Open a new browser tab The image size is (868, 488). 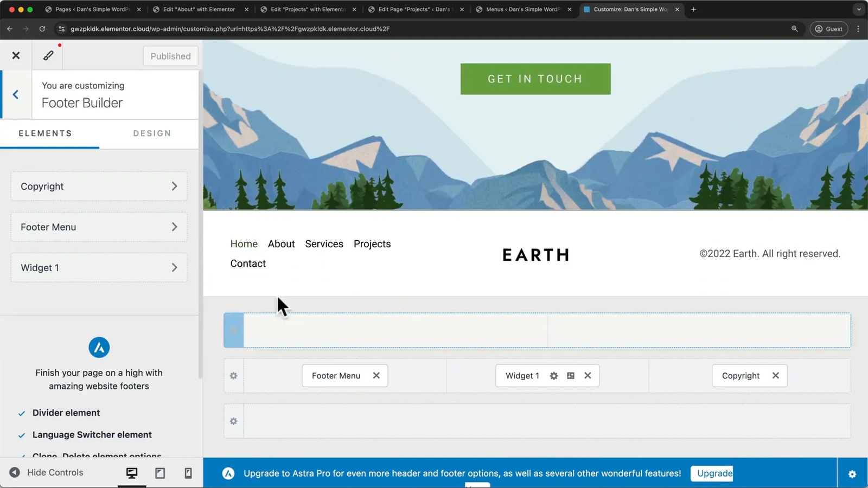pos(693,9)
